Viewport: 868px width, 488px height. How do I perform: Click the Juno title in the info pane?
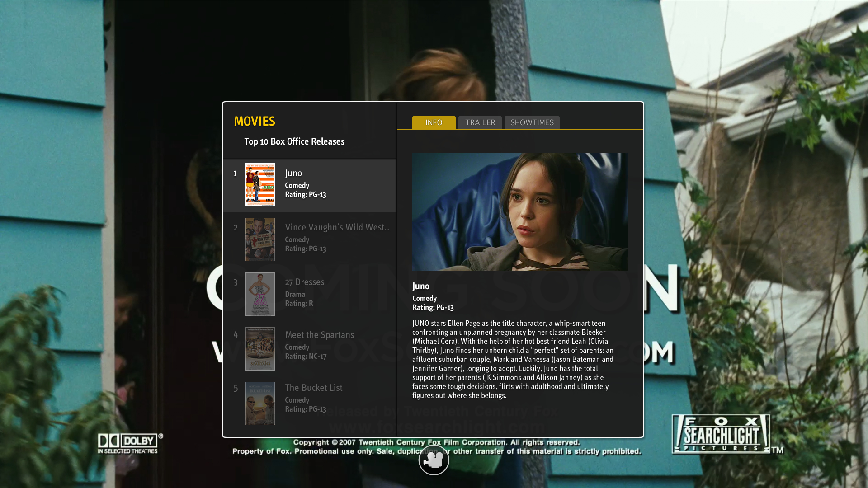(x=421, y=286)
